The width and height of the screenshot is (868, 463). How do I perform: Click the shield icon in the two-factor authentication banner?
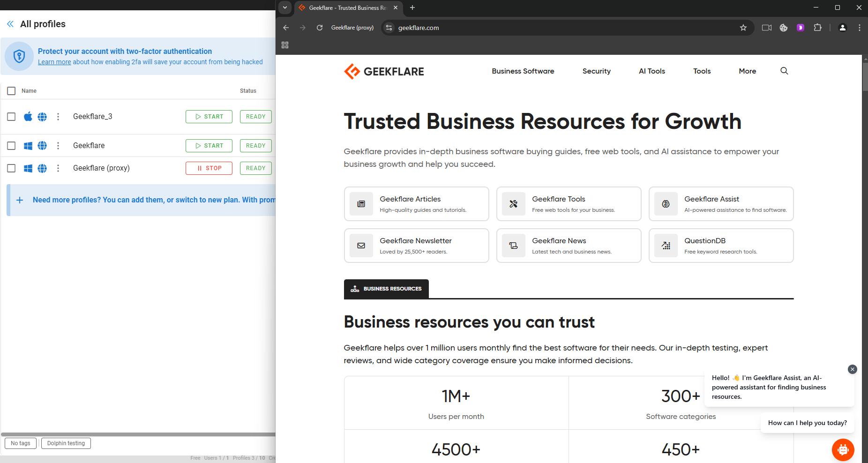19,56
